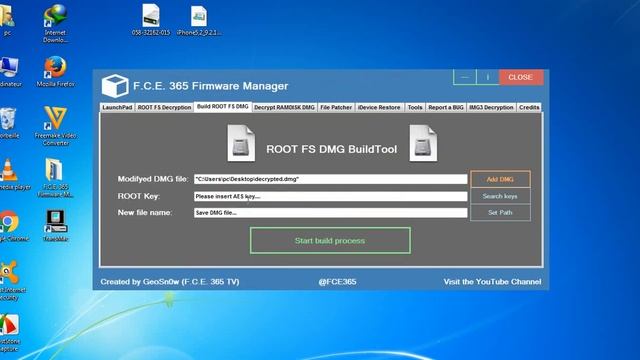This screenshot has height=360, width=640.
Task: Click the Modifyed DMG file label
Action: [153, 179]
